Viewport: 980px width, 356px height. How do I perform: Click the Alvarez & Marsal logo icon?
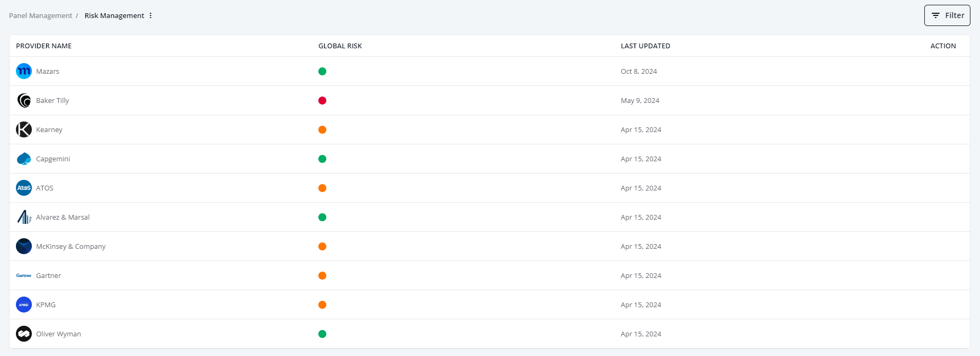click(24, 217)
